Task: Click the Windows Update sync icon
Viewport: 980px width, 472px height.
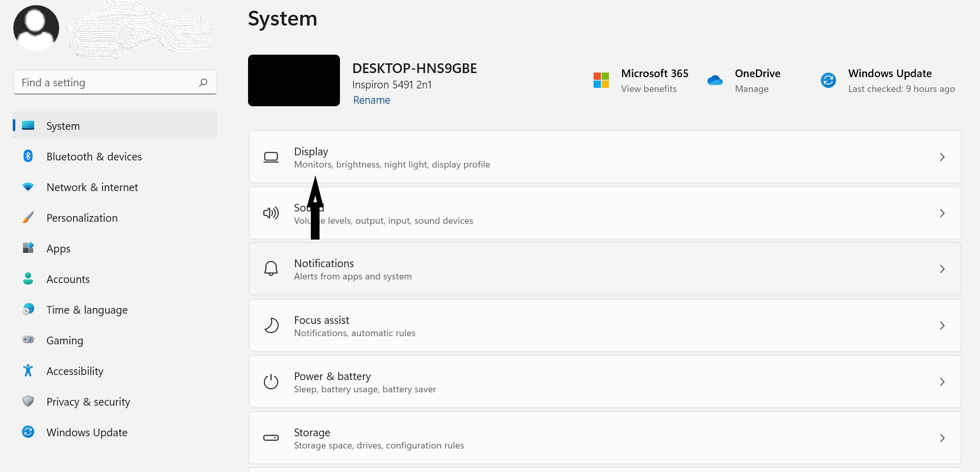Action: point(828,80)
